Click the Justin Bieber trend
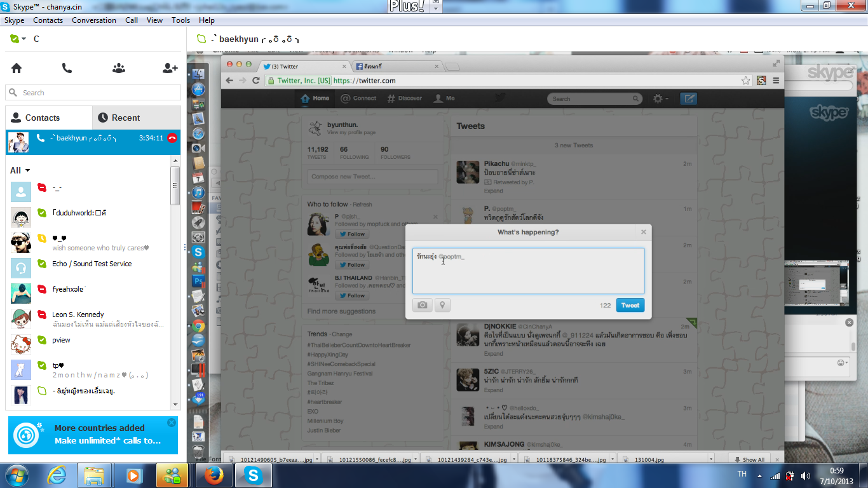 click(x=323, y=430)
